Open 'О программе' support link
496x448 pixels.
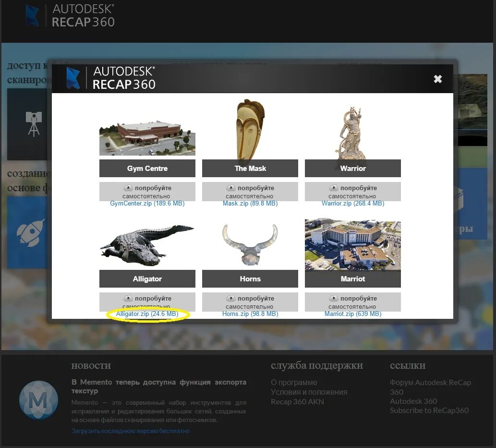click(x=294, y=383)
